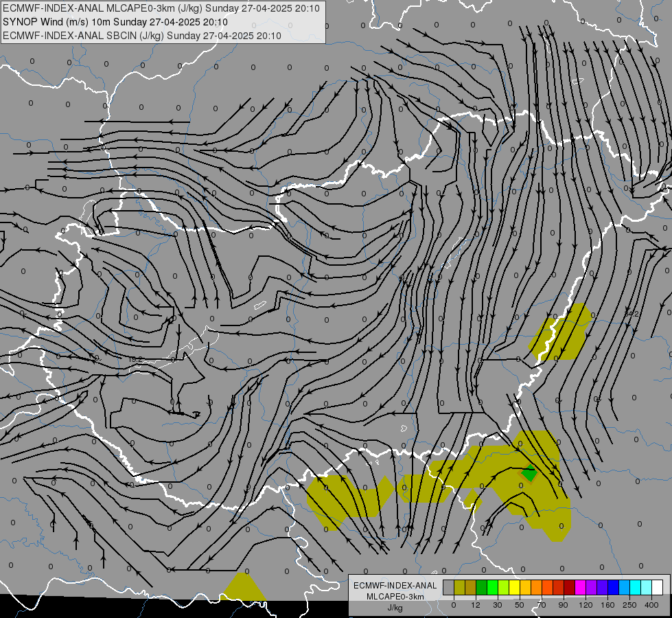Click the legend value 400
The width and height of the screenshot is (672, 618).
[651, 605]
